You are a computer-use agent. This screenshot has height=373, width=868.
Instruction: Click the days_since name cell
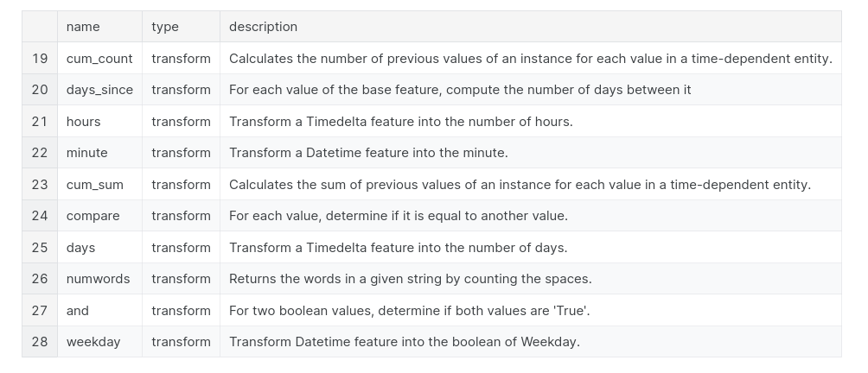[99, 90]
